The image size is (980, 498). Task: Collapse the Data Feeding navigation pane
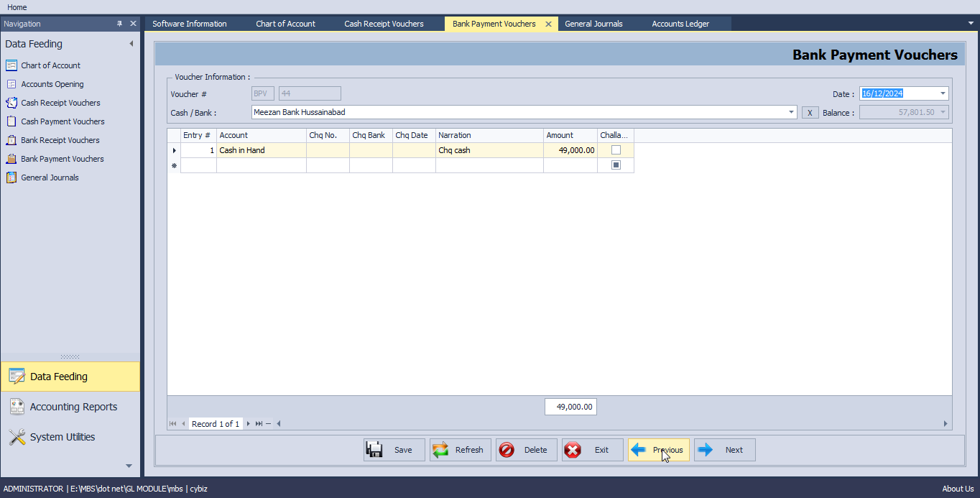click(x=131, y=44)
